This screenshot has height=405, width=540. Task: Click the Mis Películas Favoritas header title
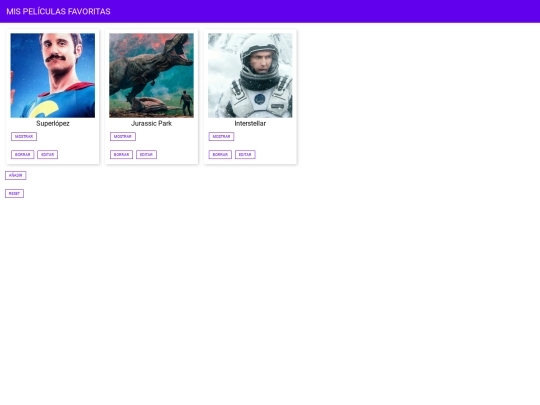point(58,11)
